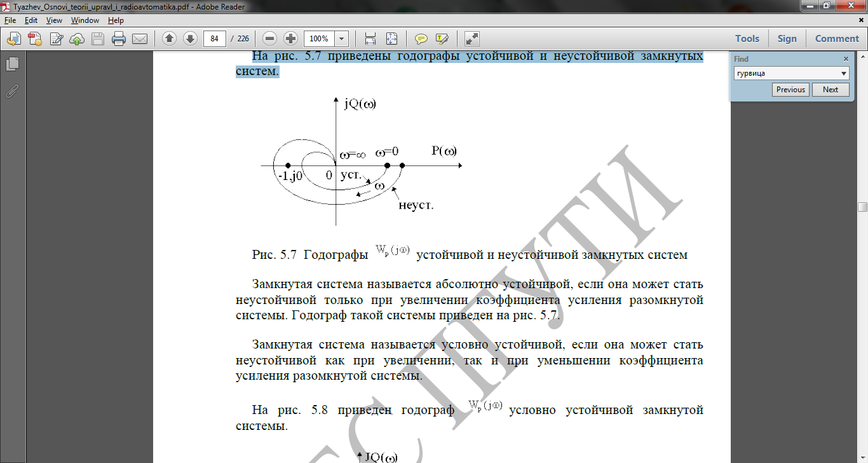
Task: Click the fit one full page icon
Action: (391, 39)
